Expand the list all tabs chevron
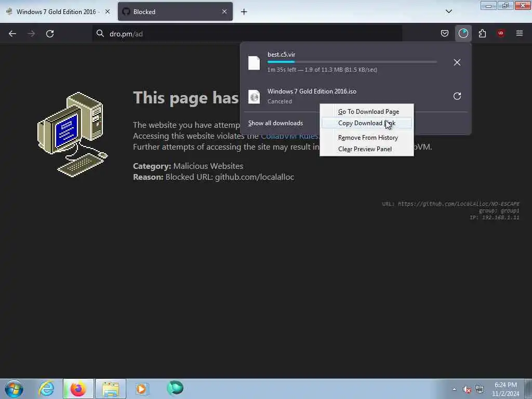Viewport: 532px width, 399px height. click(448, 11)
